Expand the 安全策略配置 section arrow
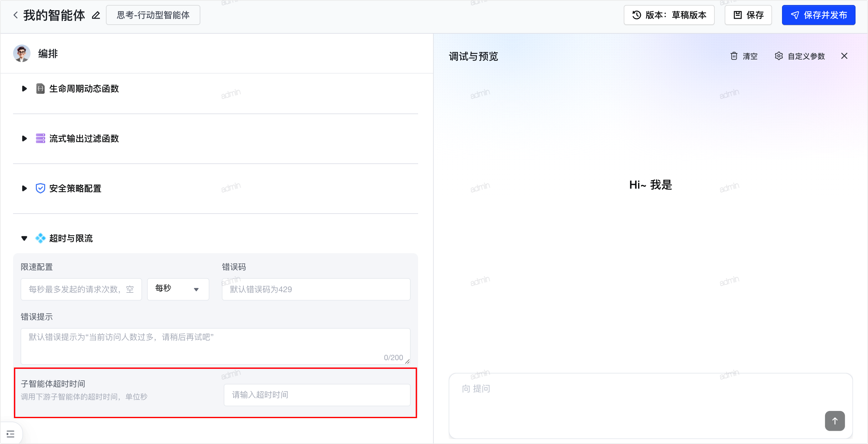The image size is (868, 444). 24,188
